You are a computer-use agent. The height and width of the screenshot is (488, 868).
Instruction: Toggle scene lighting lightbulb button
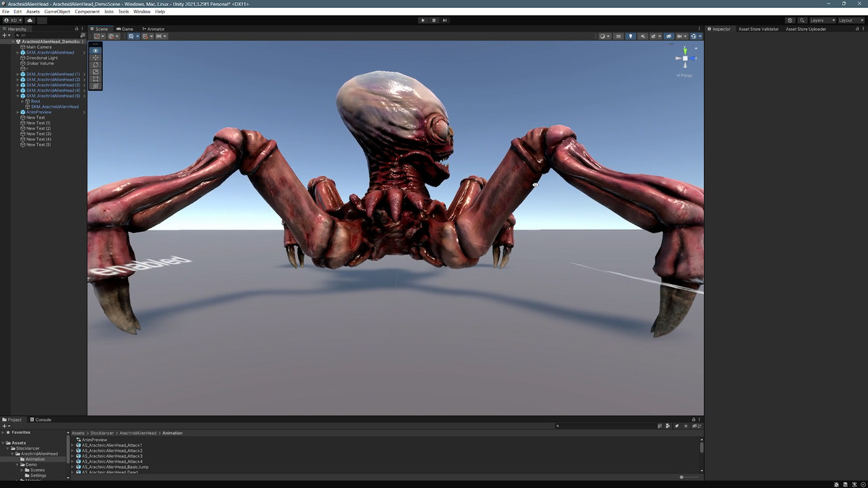tap(630, 36)
